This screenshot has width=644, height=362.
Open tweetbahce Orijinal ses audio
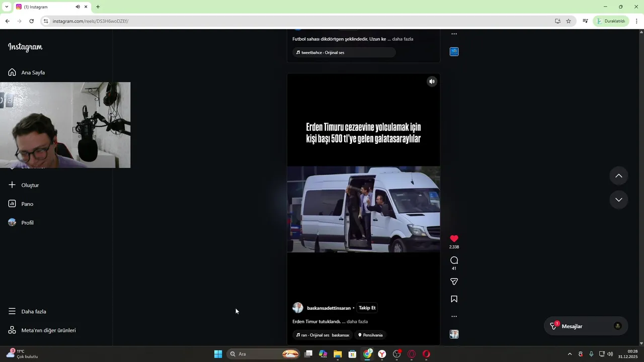344,52
